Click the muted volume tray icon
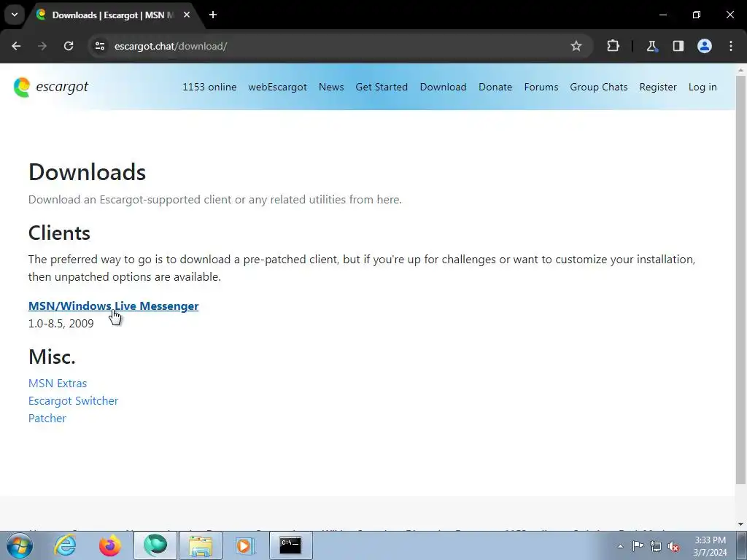747x560 pixels. pyautogui.click(x=673, y=546)
